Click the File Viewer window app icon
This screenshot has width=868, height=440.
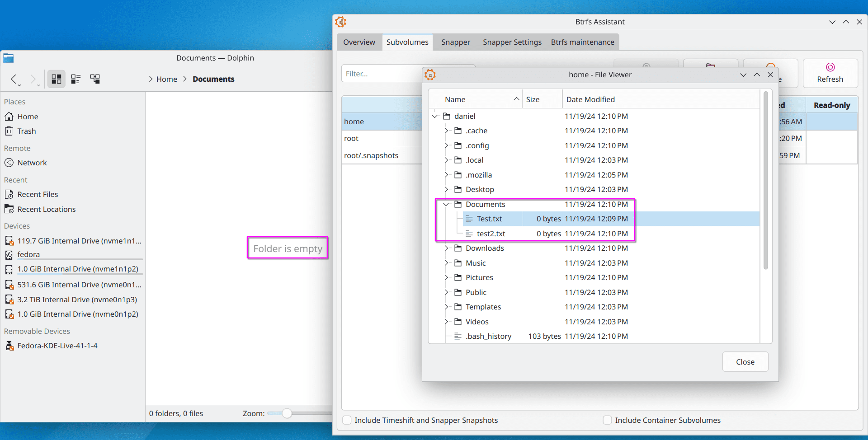pos(430,75)
